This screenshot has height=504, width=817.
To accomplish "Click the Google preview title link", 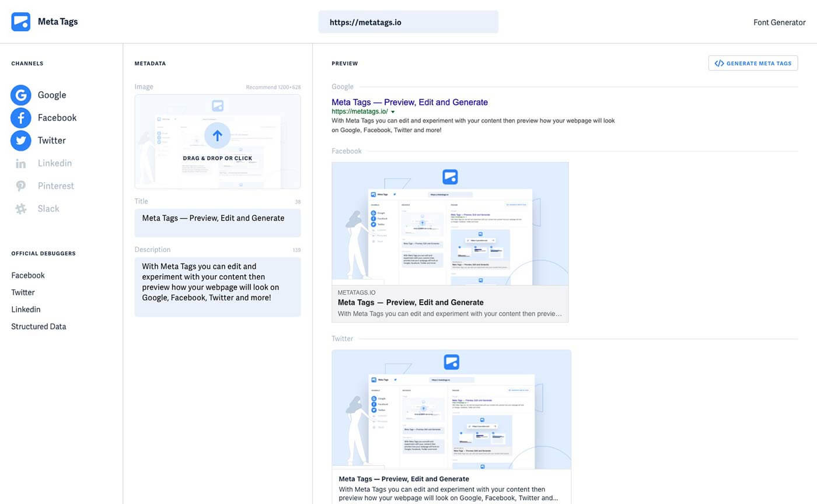I will click(410, 102).
